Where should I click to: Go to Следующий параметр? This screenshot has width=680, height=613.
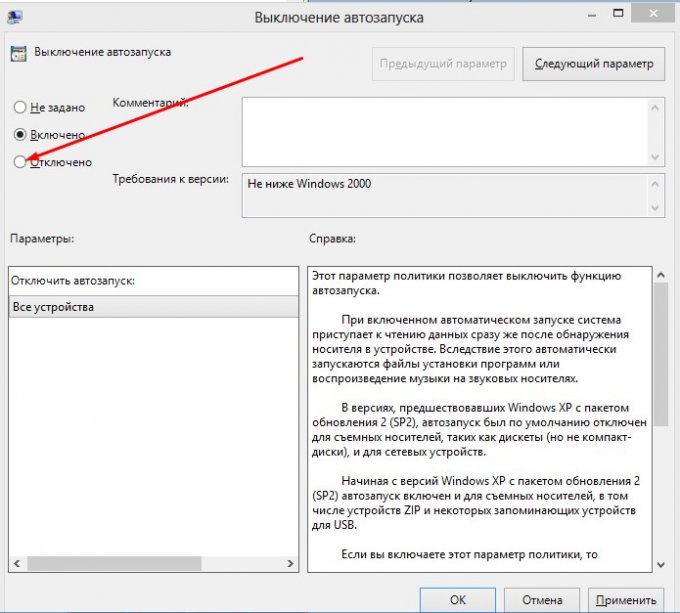click(x=593, y=64)
